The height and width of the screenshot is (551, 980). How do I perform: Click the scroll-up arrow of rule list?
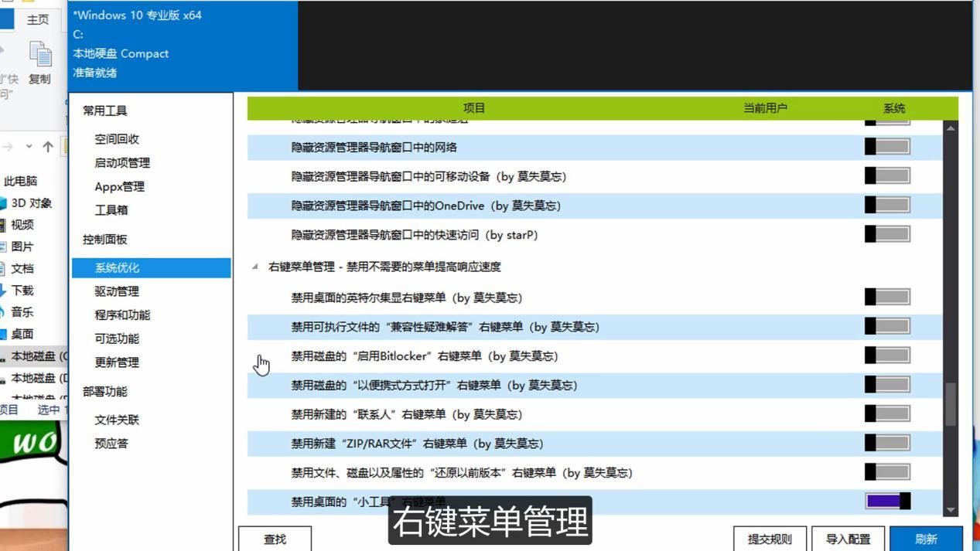tap(951, 128)
